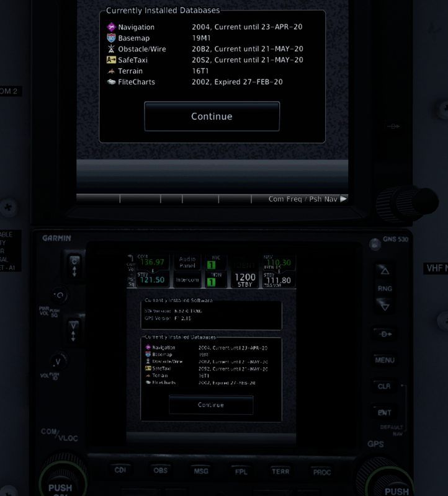
Task: Click the PWR VOL squelch knob
Action: [x=59, y=296]
